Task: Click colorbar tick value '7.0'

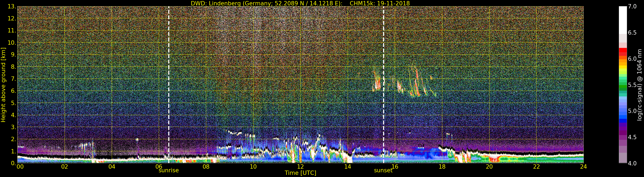Action: 632,6
